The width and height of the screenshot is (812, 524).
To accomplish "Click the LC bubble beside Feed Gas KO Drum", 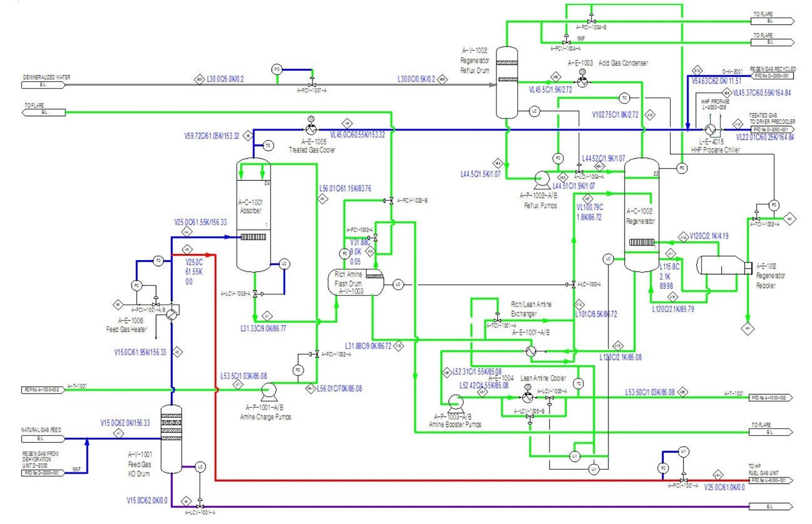I will 200,467.
